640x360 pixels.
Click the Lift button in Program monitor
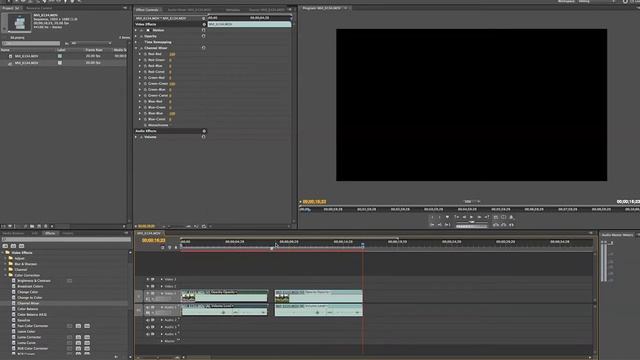pyautogui.click(x=496, y=225)
